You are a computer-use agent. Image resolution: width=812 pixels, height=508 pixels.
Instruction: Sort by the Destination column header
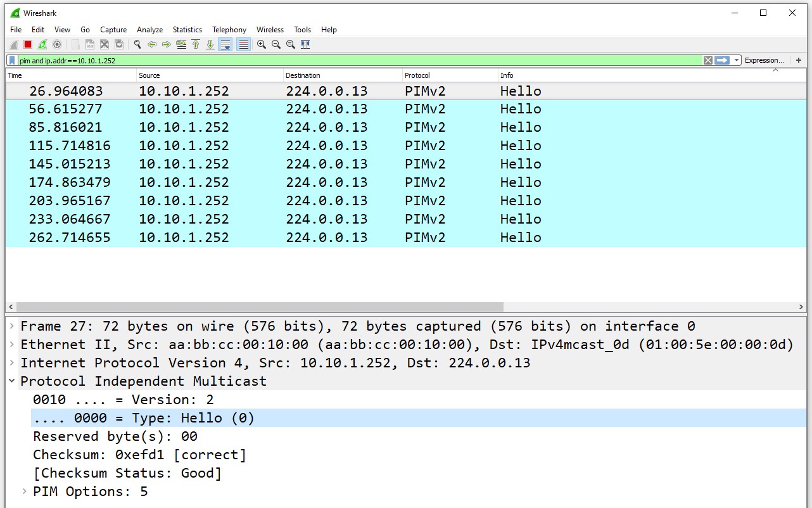pos(343,75)
